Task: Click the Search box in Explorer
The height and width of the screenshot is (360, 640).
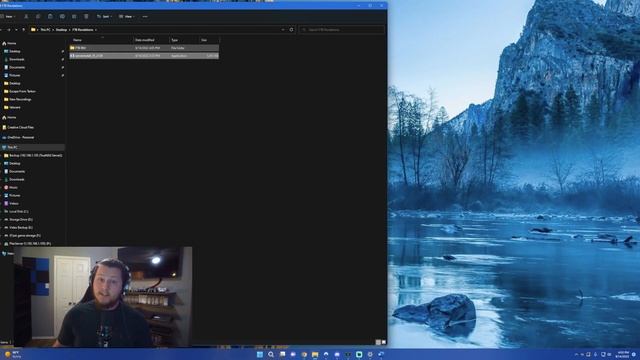Action: pos(342,30)
